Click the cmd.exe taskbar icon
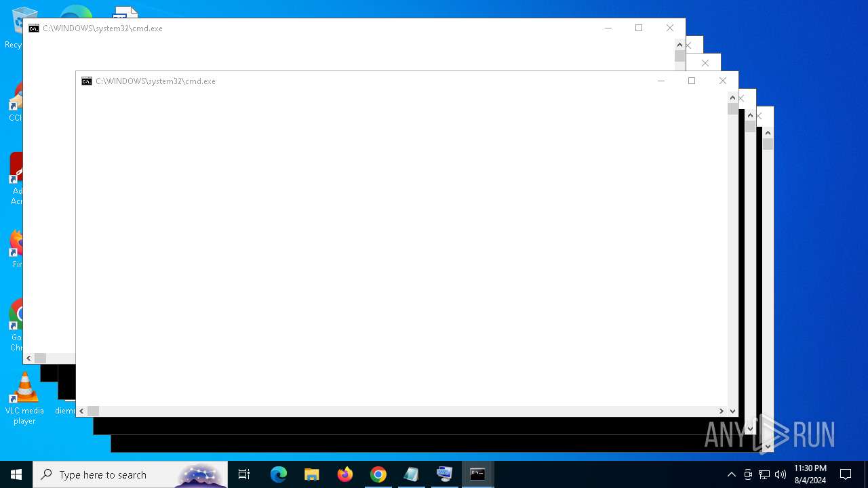 [x=478, y=474]
